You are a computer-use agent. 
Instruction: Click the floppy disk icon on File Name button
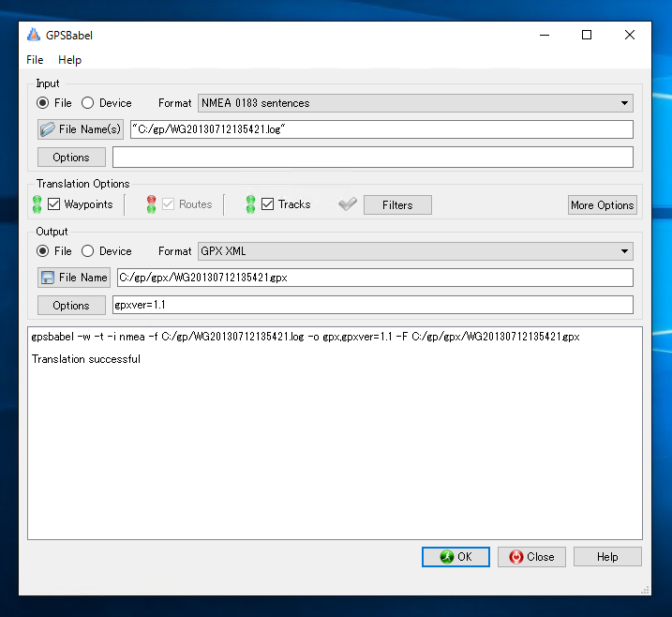point(48,278)
